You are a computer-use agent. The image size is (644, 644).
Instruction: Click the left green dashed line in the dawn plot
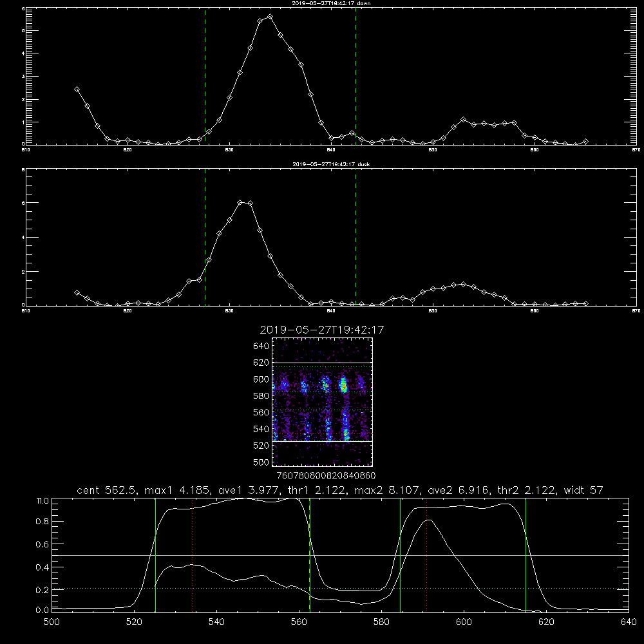point(205,76)
